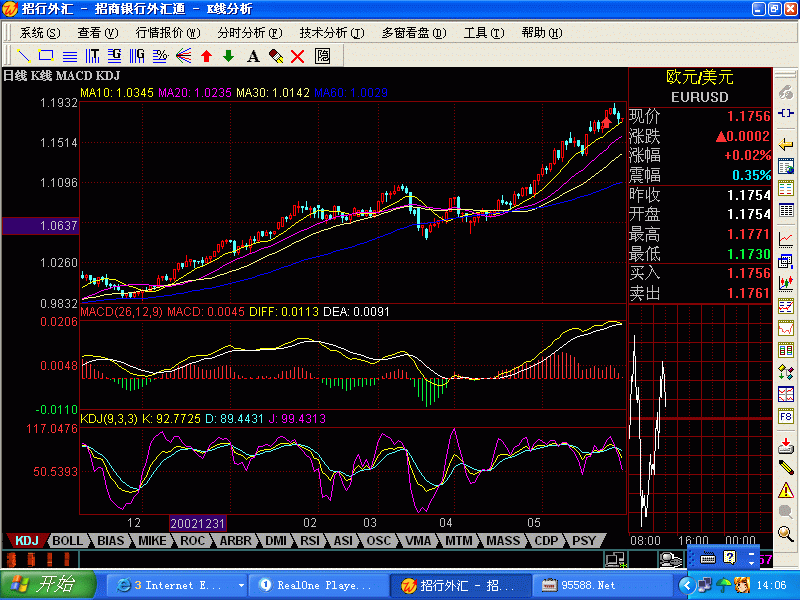This screenshot has width=800, height=600.
Task: Select the trend line drawing tool
Action: click(x=23, y=56)
